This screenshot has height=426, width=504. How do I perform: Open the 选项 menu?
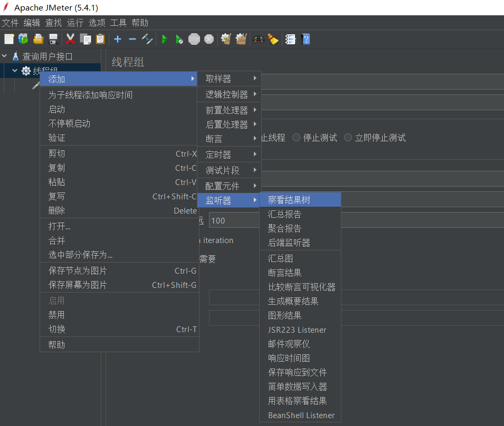coord(97,23)
